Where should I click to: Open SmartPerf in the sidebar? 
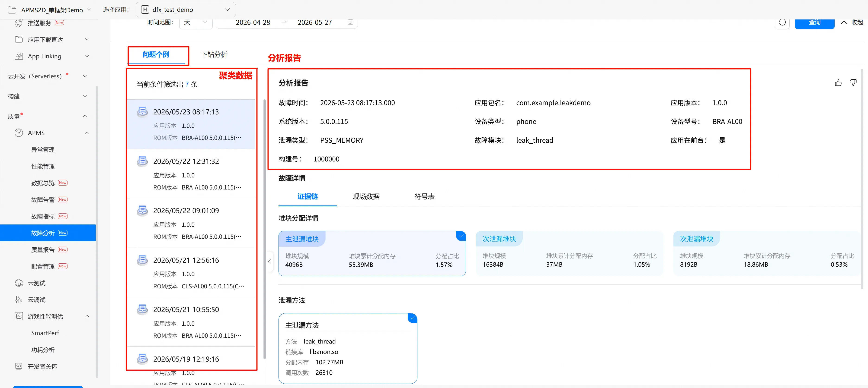coord(45,333)
